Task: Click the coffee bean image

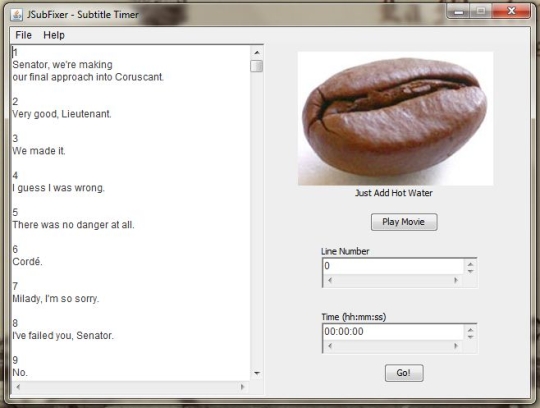Action: [395, 118]
